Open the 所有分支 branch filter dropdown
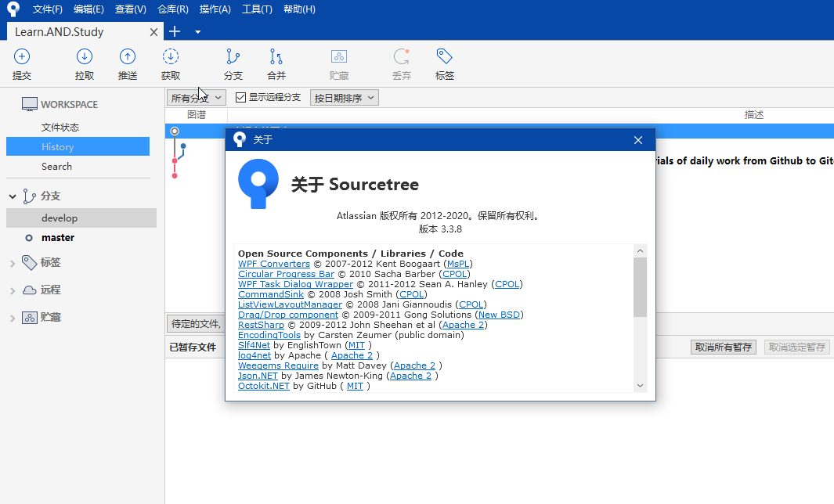 click(x=197, y=98)
